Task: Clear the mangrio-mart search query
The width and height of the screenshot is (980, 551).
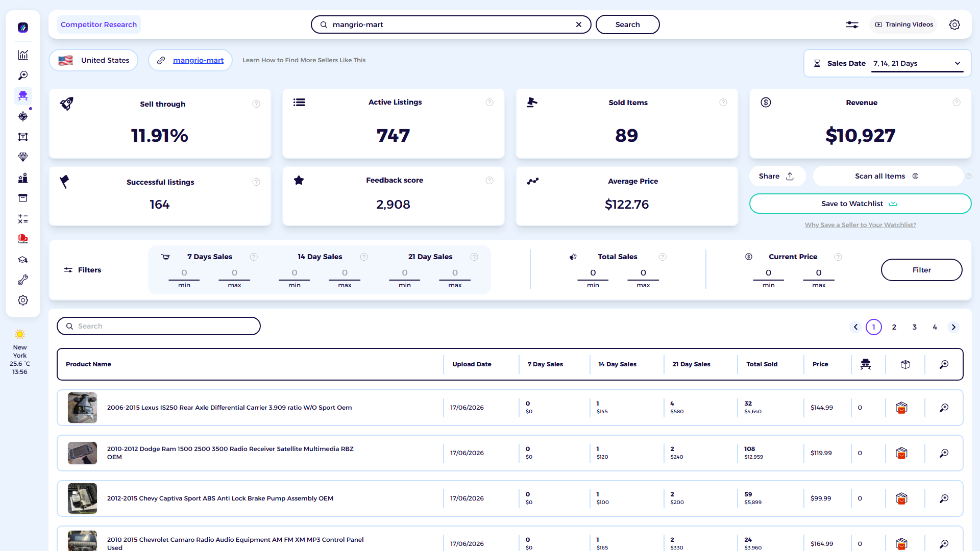Action: 579,24
